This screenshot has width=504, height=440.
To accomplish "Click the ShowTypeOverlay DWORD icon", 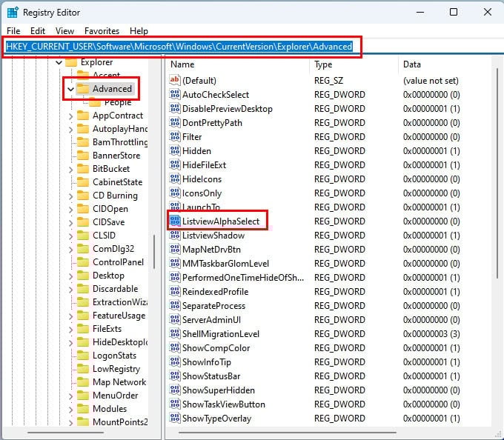I will 175,419.
